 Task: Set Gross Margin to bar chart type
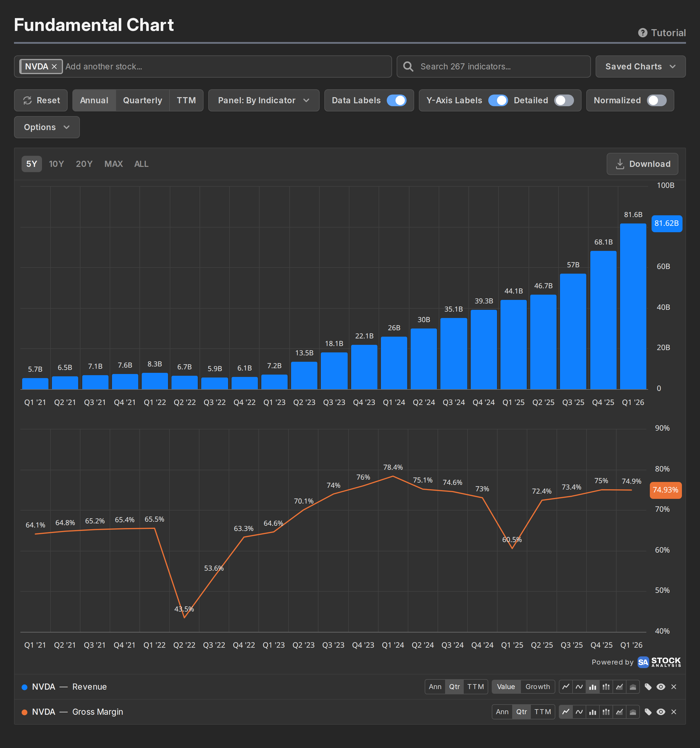pos(592,712)
